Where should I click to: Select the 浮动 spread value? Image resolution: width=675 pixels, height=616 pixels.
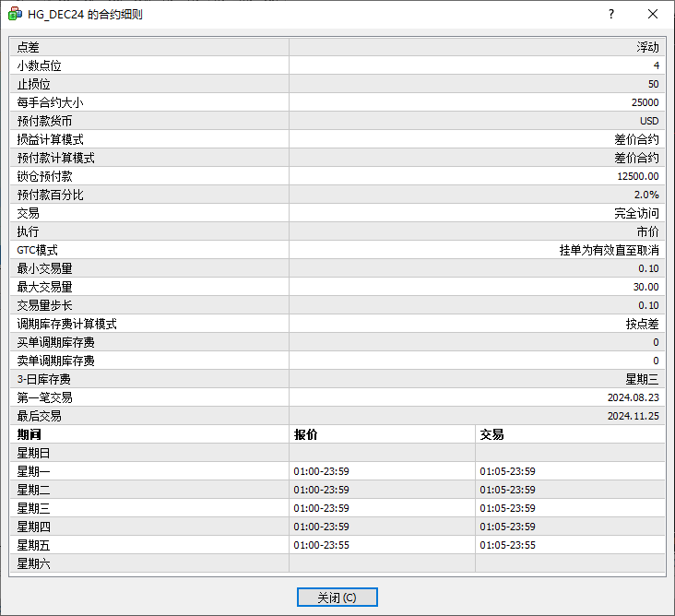coord(647,47)
